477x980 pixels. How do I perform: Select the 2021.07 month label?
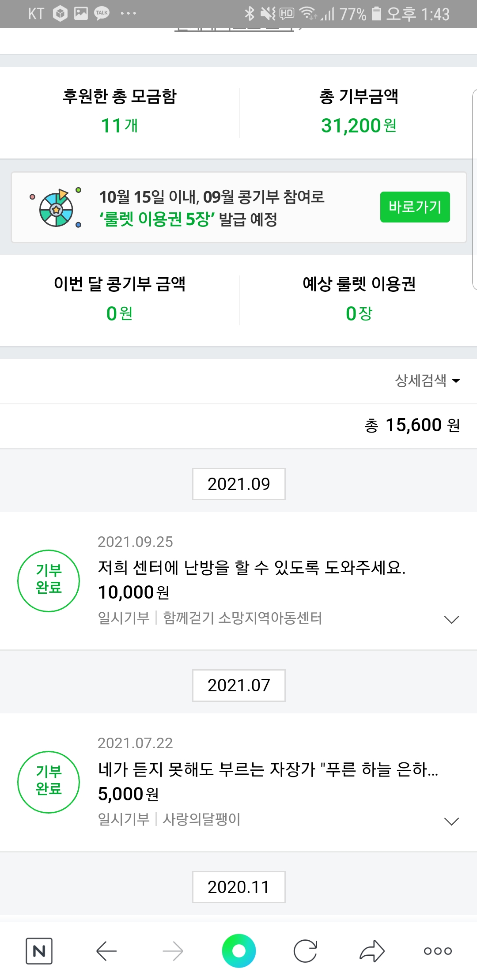238,685
